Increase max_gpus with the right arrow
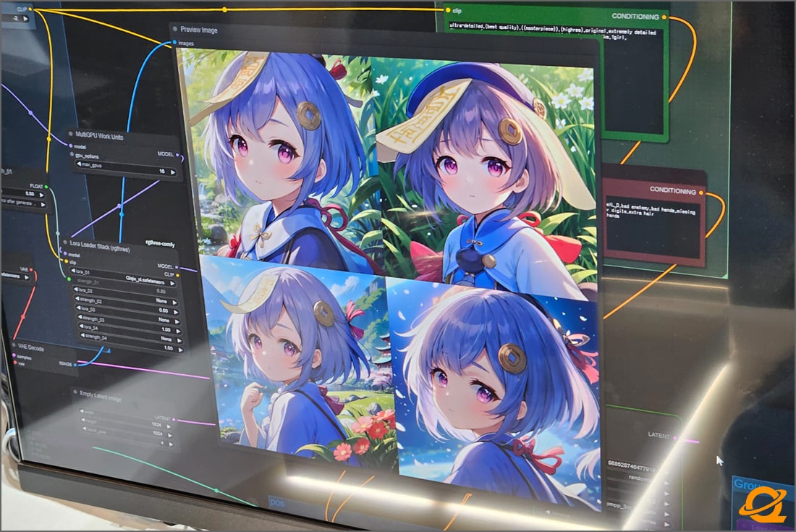This screenshot has width=796, height=532. pos(173,172)
